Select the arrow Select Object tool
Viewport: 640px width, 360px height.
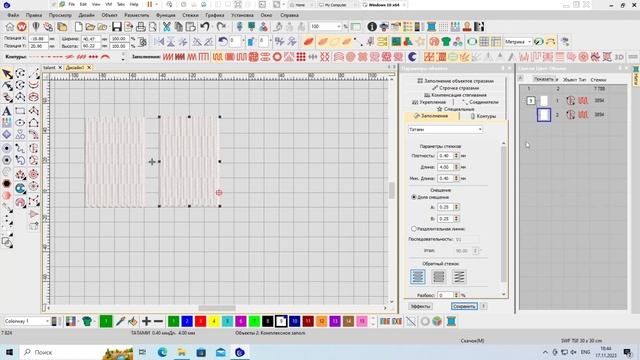click(x=7, y=74)
